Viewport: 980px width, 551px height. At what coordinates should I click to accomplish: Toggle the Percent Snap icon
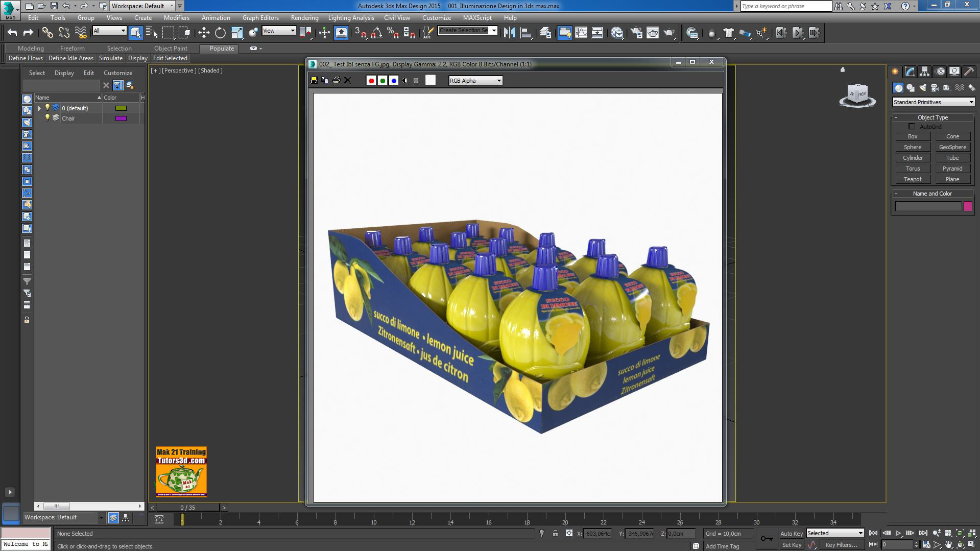393,33
